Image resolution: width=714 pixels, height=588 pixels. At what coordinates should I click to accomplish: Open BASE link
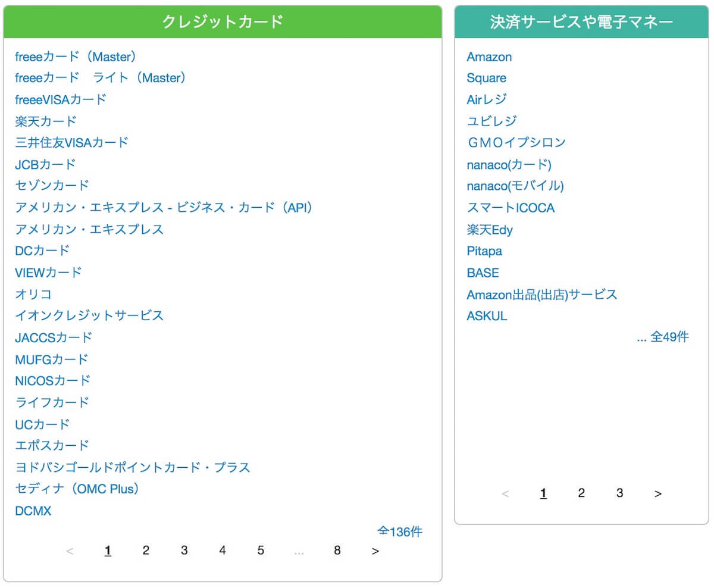click(x=483, y=273)
